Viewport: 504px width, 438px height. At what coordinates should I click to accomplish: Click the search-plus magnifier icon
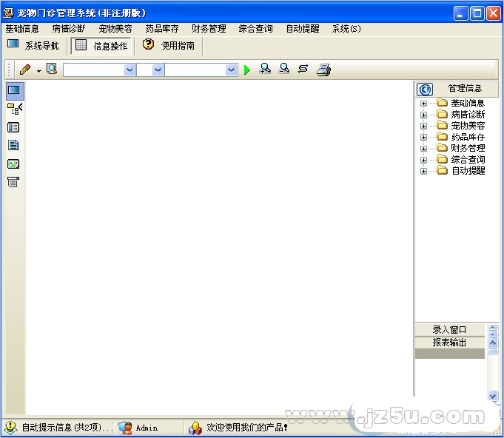[x=265, y=69]
